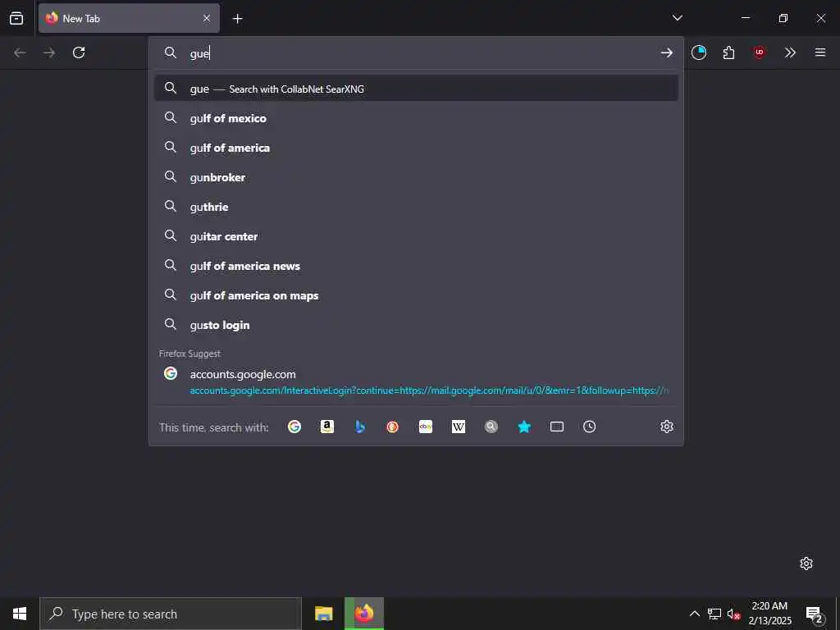The image size is (840, 630).
Task: Open the new tab page personalize gear
Action: click(x=806, y=564)
